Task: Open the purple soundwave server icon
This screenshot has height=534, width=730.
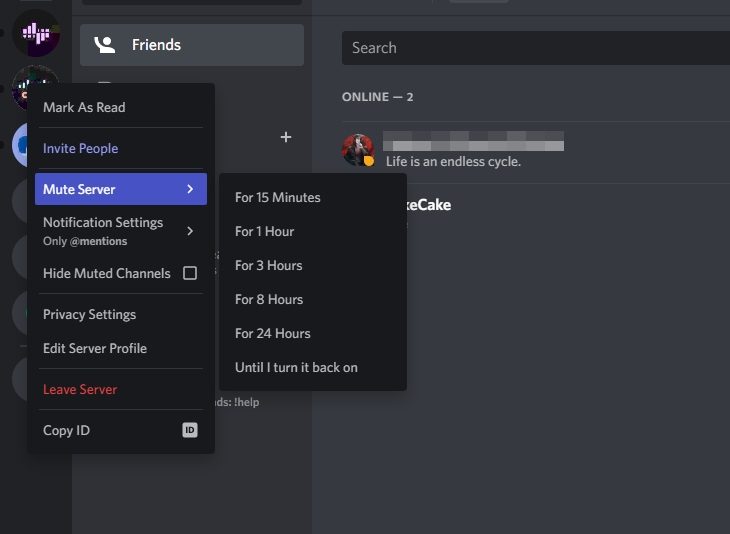Action: tap(36, 33)
